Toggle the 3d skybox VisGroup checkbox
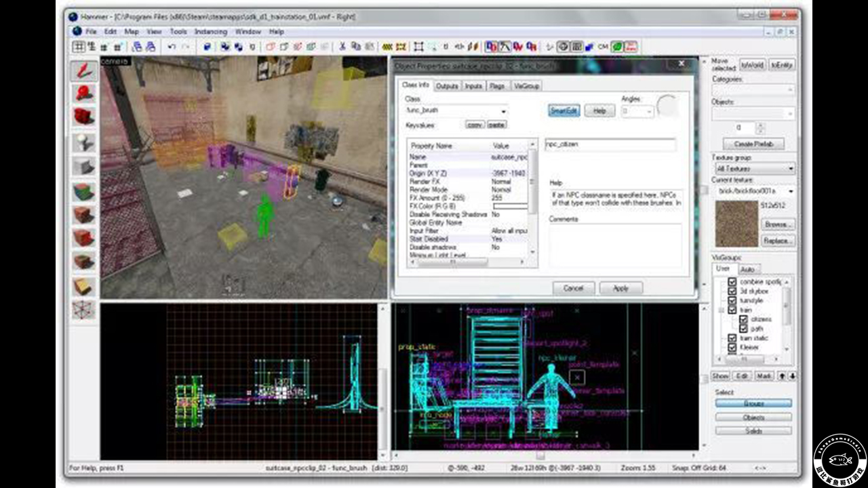Image resolution: width=868 pixels, height=488 pixels. (x=732, y=291)
